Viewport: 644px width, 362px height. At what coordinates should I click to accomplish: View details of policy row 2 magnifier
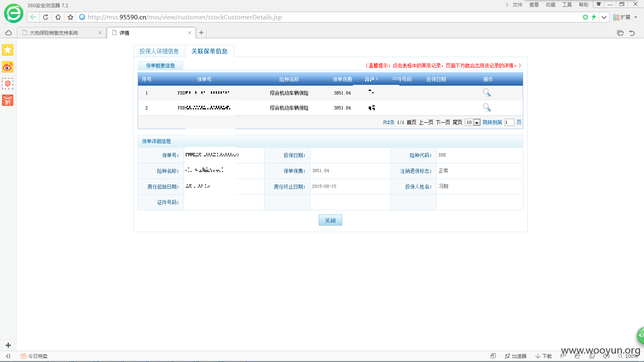point(487,108)
